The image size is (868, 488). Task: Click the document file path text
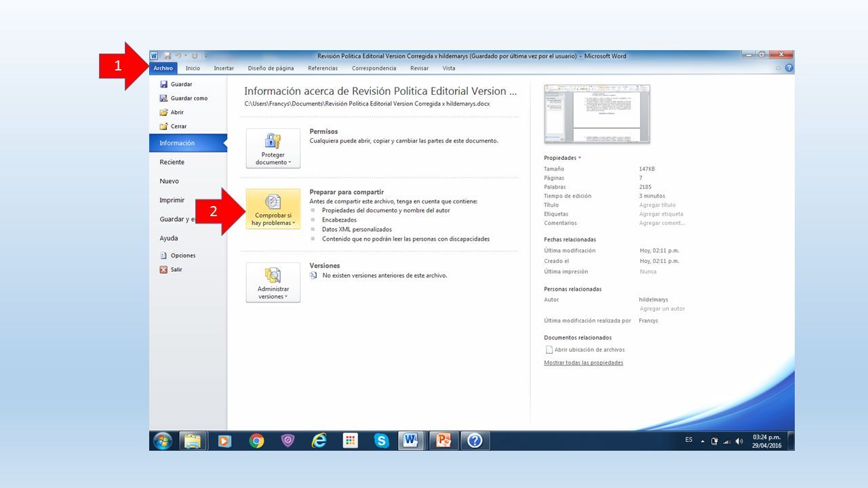click(x=367, y=104)
